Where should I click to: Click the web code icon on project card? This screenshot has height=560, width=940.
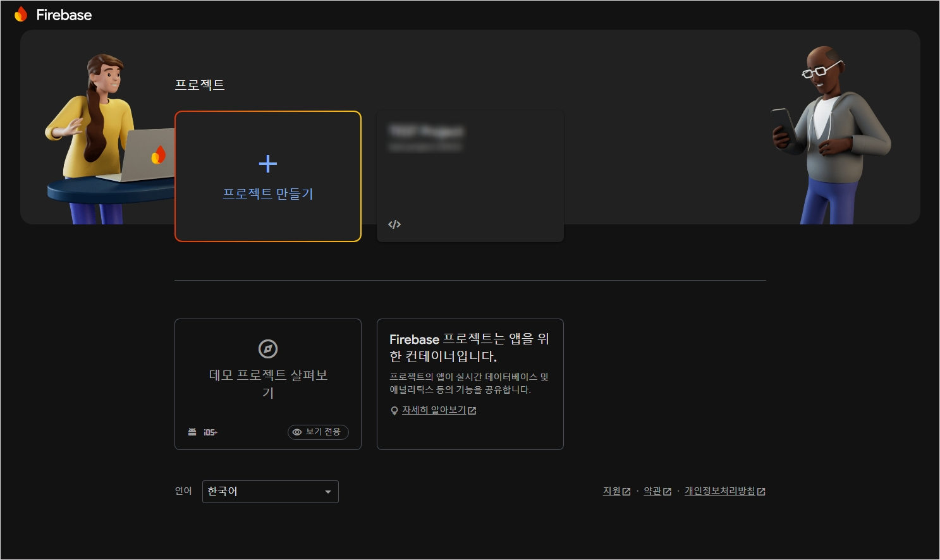point(394,224)
